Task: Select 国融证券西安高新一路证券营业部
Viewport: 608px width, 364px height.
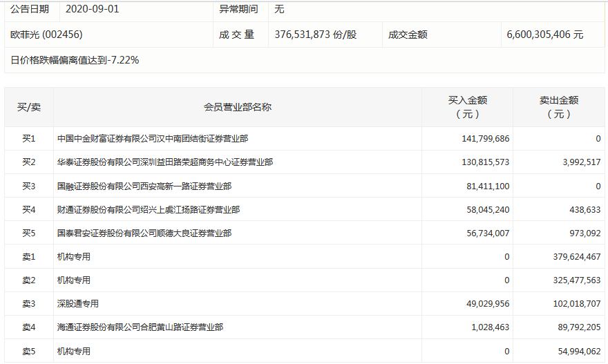Action: click(144, 186)
